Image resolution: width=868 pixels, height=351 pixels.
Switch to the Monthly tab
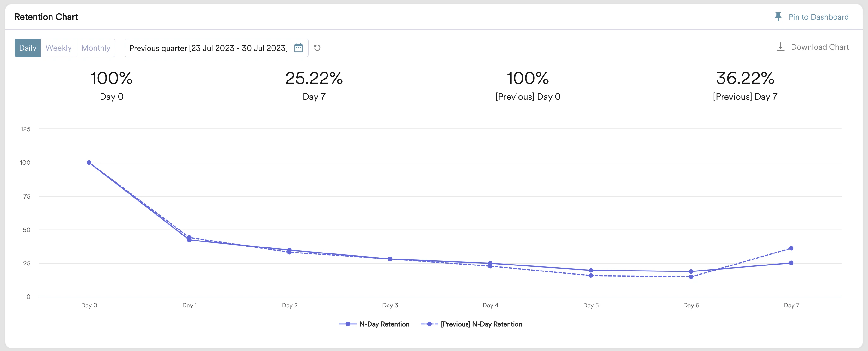[96, 48]
